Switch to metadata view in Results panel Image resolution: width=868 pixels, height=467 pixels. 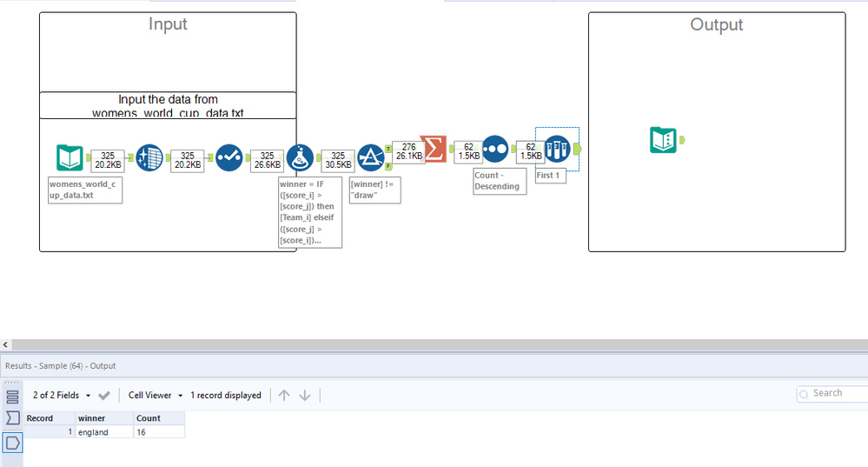coord(12,418)
